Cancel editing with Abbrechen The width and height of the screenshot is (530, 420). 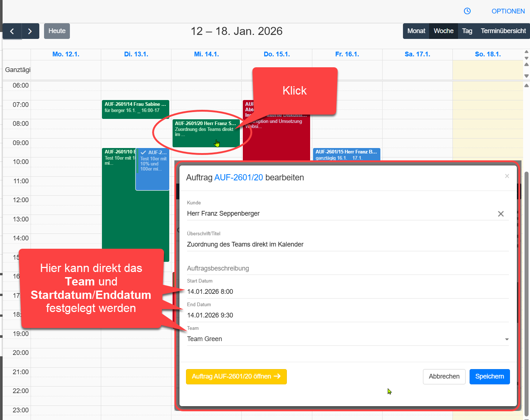click(x=444, y=377)
